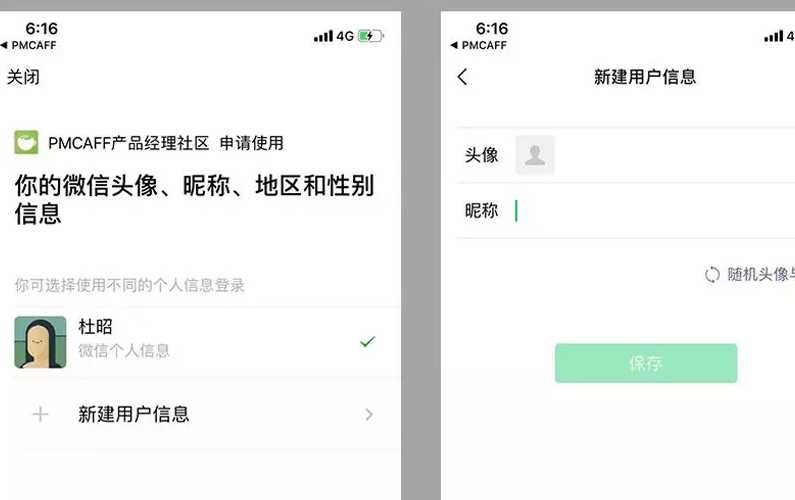
Task: Click the plus icon beside 新建用户信息
Action: [x=40, y=414]
